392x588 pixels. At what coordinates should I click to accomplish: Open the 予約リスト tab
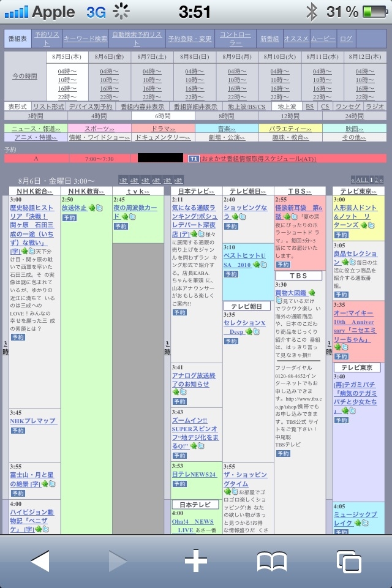coord(47,39)
